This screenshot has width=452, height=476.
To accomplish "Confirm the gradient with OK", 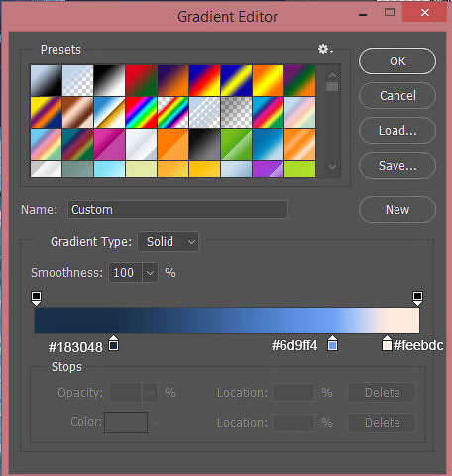I will (x=397, y=61).
